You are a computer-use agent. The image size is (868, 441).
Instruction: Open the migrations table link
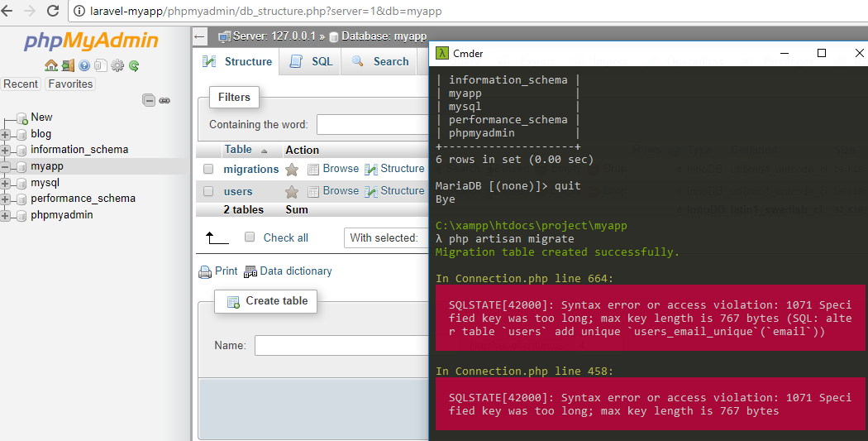click(251, 170)
